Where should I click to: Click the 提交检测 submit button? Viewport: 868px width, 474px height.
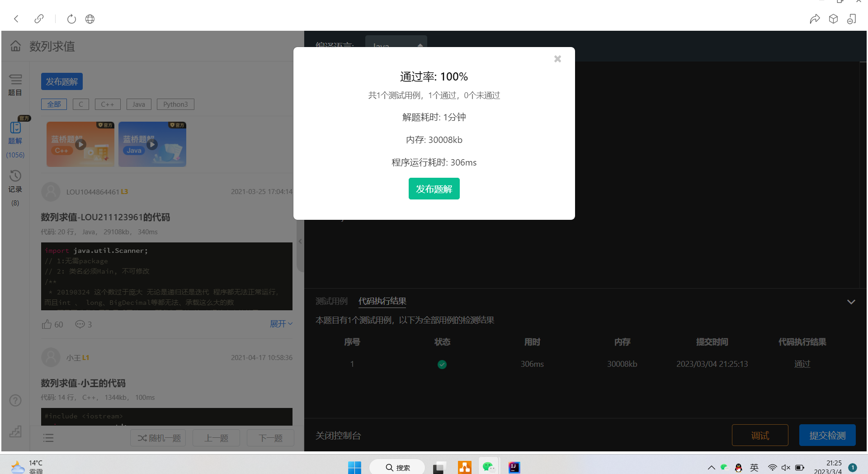click(x=827, y=435)
